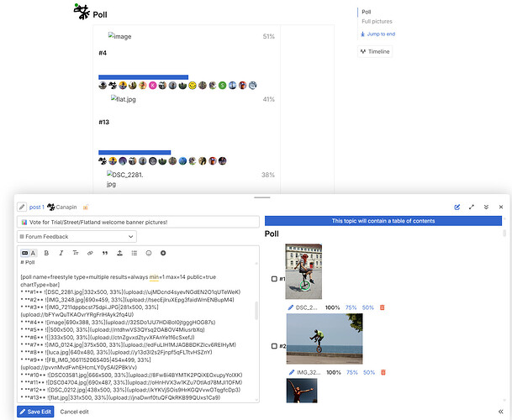The height and width of the screenshot is (420, 512).
Task: Open the emoji picker
Action: (149, 253)
